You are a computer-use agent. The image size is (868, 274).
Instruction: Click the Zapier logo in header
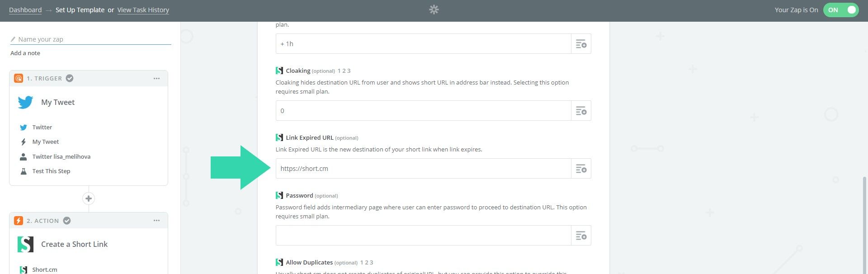tap(434, 9)
